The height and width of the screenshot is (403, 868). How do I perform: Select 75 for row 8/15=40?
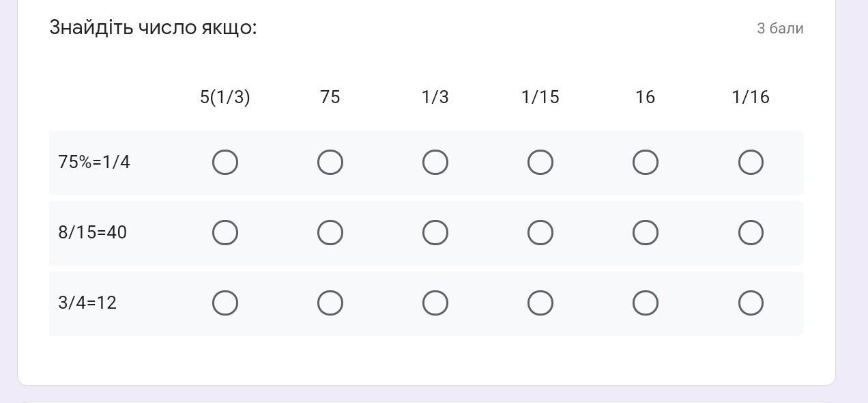[330, 233]
